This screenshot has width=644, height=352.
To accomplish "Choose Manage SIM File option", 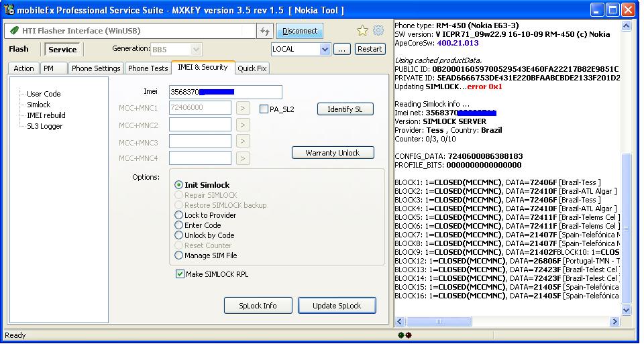I will (178, 255).
